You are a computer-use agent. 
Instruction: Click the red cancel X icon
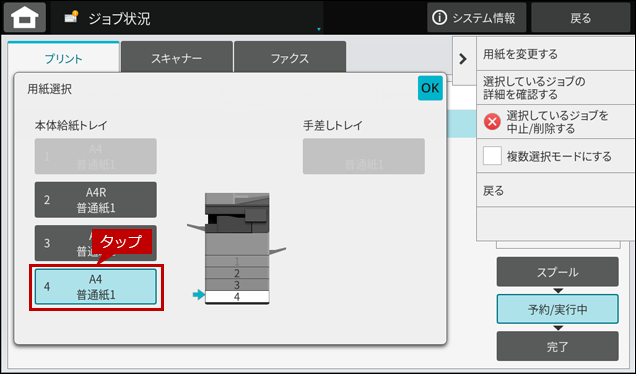pyautogui.click(x=492, y=122)
